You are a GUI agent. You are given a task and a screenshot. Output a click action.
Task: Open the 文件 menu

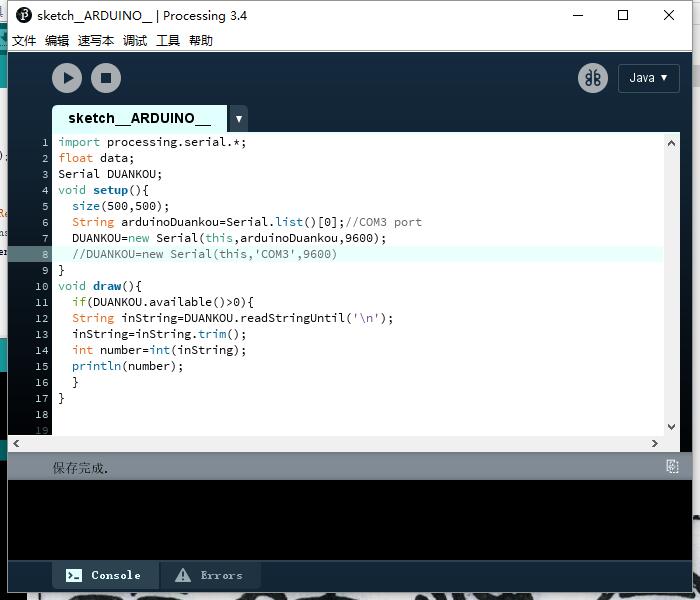point(24,41)
